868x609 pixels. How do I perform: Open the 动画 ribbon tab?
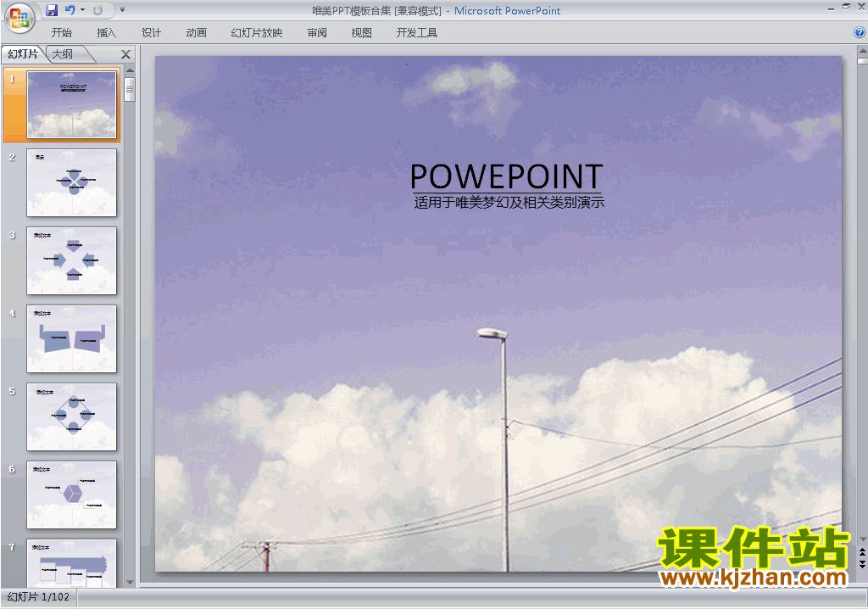point(196,33)
